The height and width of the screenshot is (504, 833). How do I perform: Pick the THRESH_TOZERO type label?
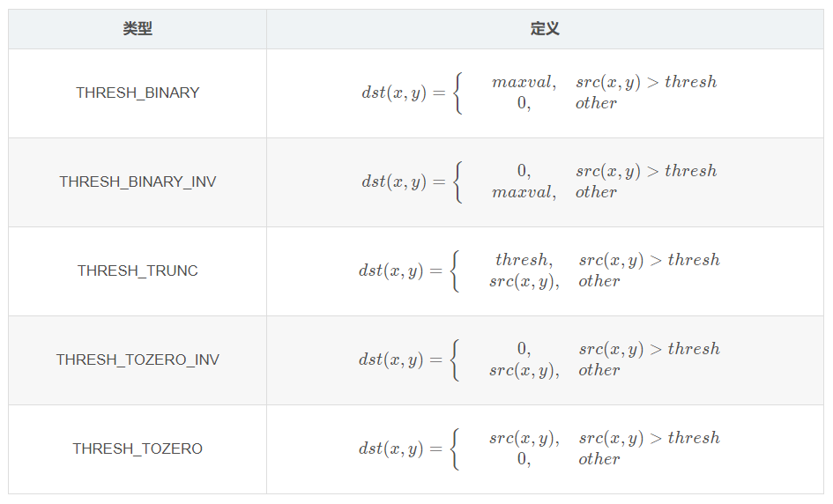click(138, 448)
